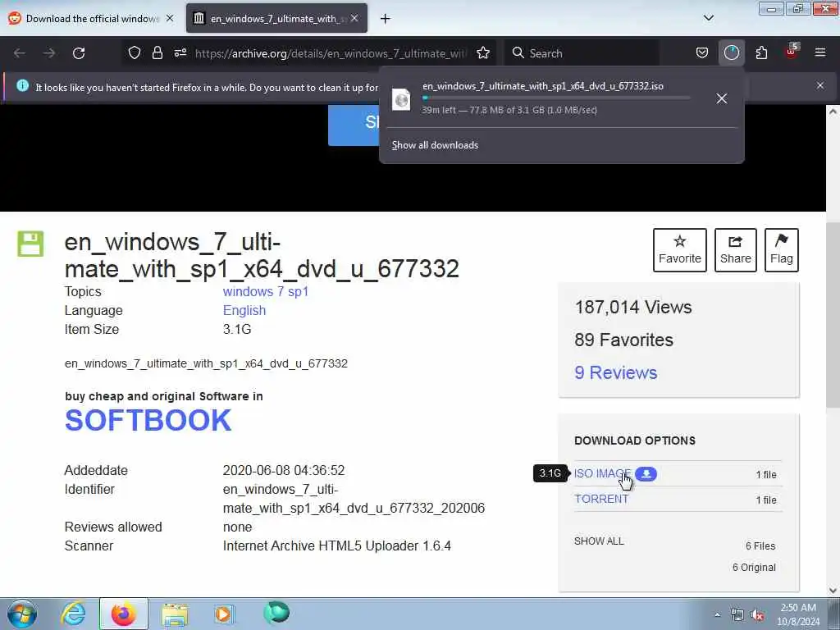
Task: Dismiss the Firefox refresh notification bar
Action: tap(819, 85)
